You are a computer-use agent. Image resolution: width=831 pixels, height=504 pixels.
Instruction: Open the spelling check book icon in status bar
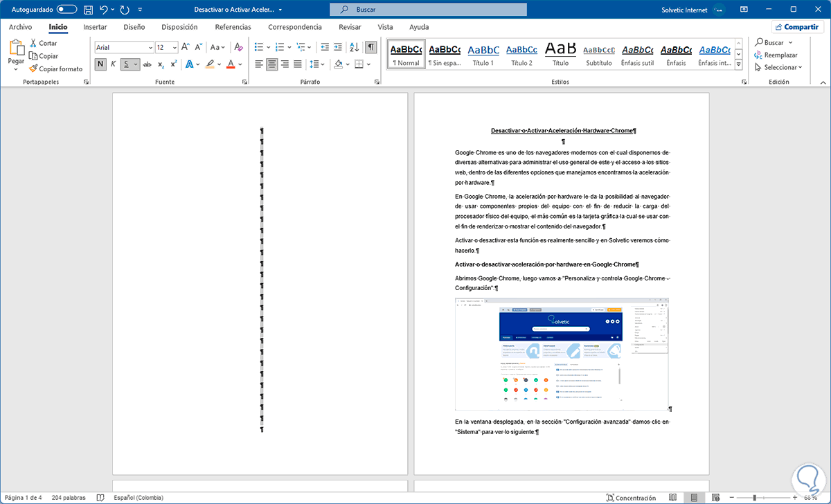101,497
